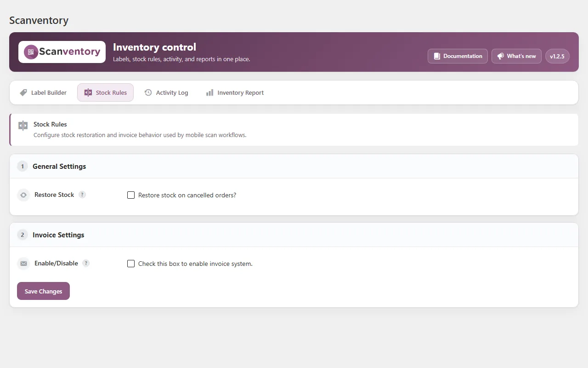Viewport: 588px width, 368px height.
Task: Open the help tooltip for Restore Stock
Action: (82, 195)
